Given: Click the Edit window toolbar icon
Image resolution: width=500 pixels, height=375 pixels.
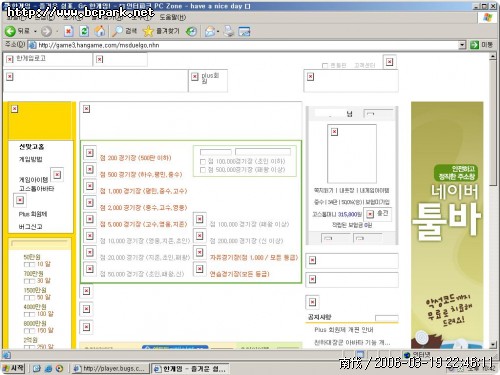Looking at the screenshot, I should pyautogui.click(x=244, y=32).
